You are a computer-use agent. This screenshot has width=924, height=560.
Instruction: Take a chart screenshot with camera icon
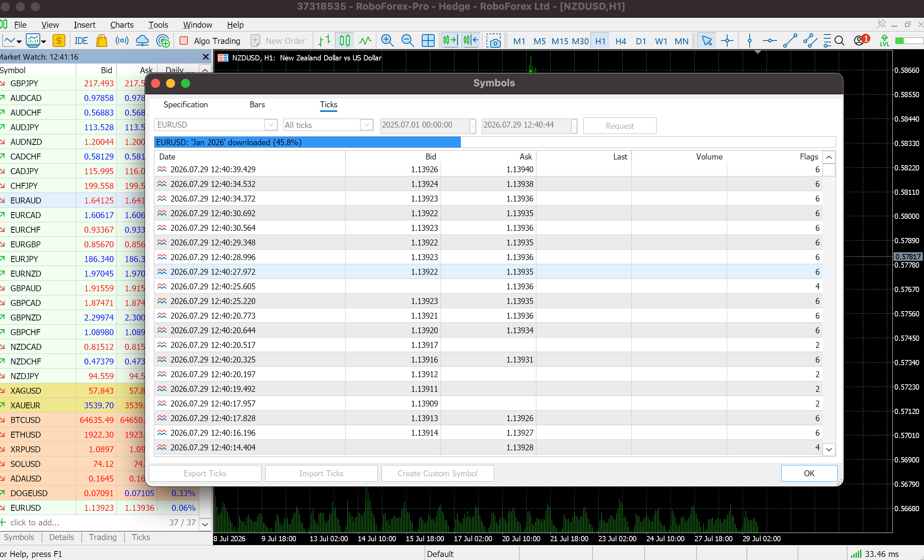coord(494,41)
